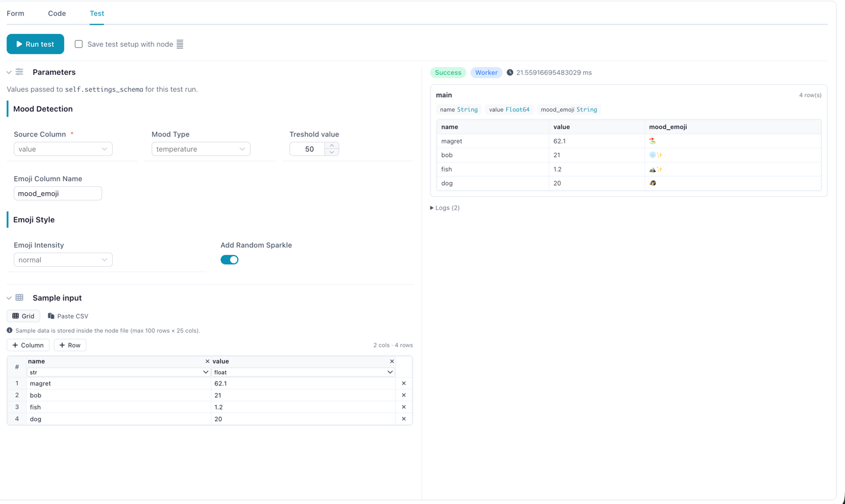Expand the Logs (2) disclosure
The image size is (845, 504).
(x=445, y=208)
